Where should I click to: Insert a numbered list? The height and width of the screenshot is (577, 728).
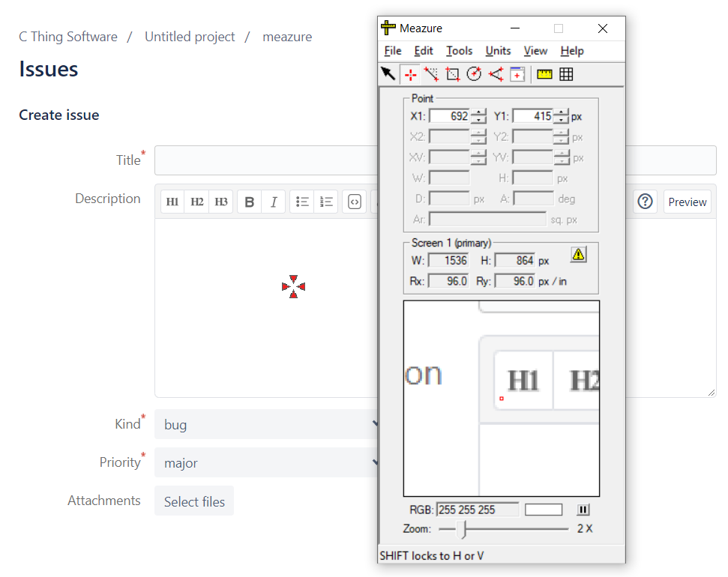pos(326,202)
